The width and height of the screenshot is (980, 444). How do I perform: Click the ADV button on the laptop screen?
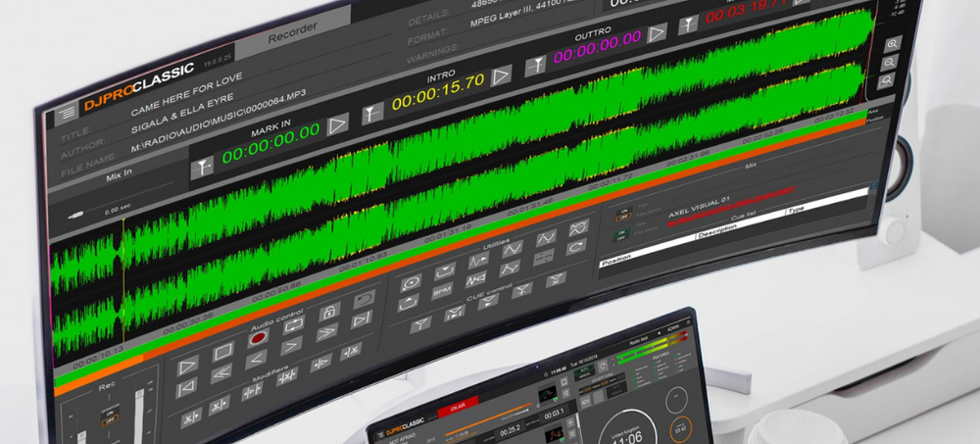(x=585, y=402)
